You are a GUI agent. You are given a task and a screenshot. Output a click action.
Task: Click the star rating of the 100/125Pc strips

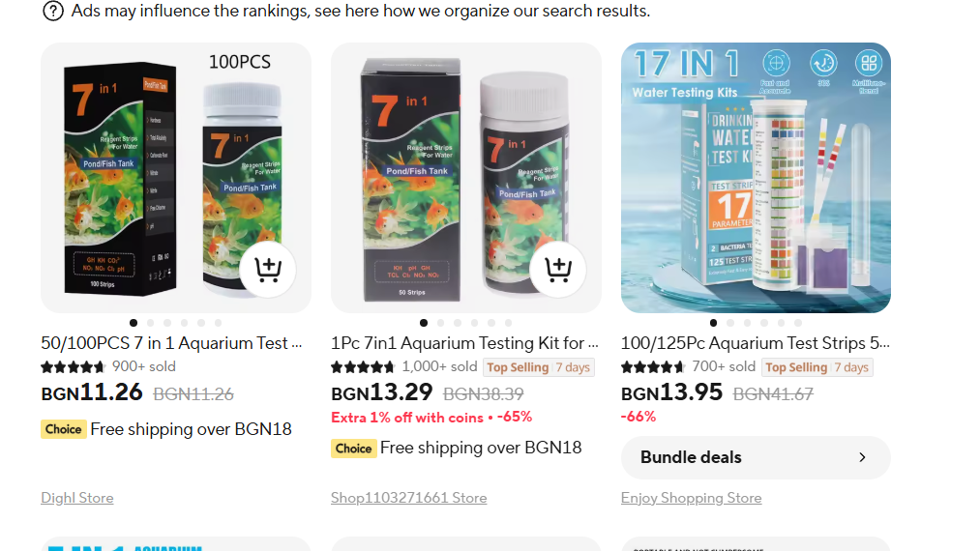tap(653, 366)
